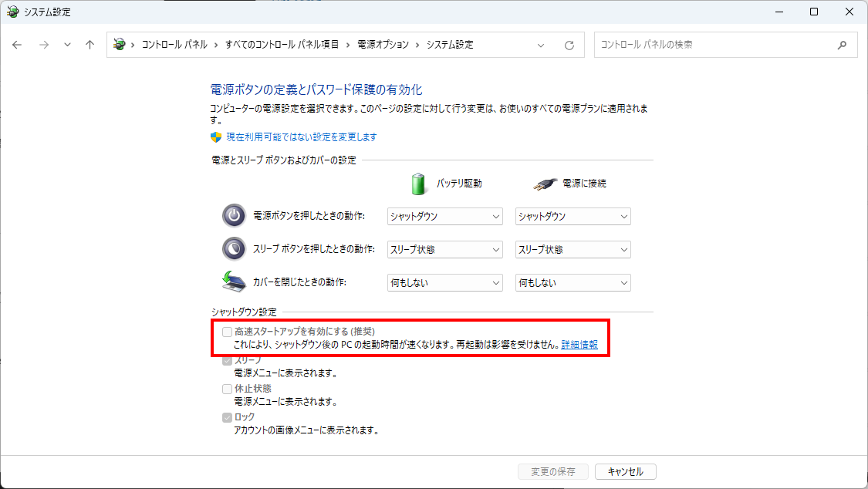Open power button battery action dropdown

pyautogui.click(x=444, y=216)
